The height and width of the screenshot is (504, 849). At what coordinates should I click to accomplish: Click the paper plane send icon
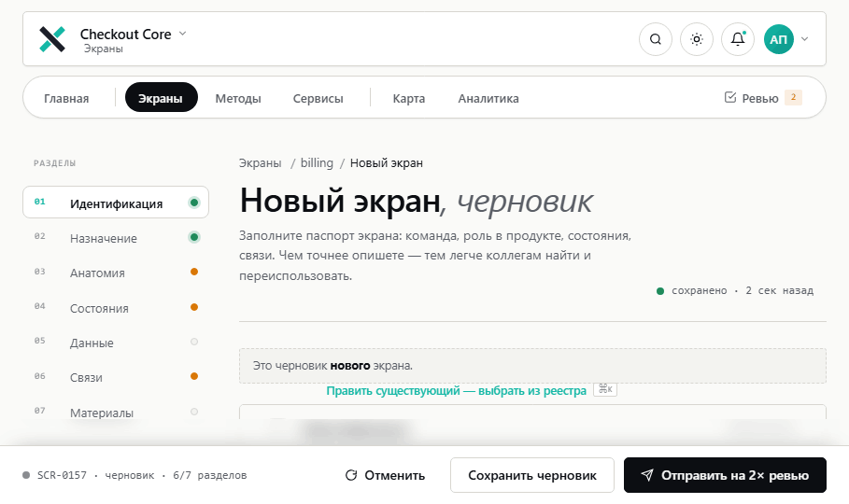[x=647, y=475]
